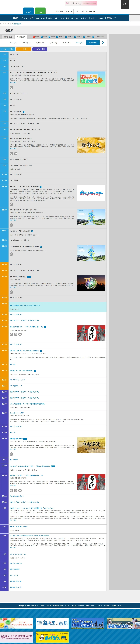Screen dimensions: 140x644
Task: Open 番組表 in the top navigation bar
Action: (x=16, y=18)
